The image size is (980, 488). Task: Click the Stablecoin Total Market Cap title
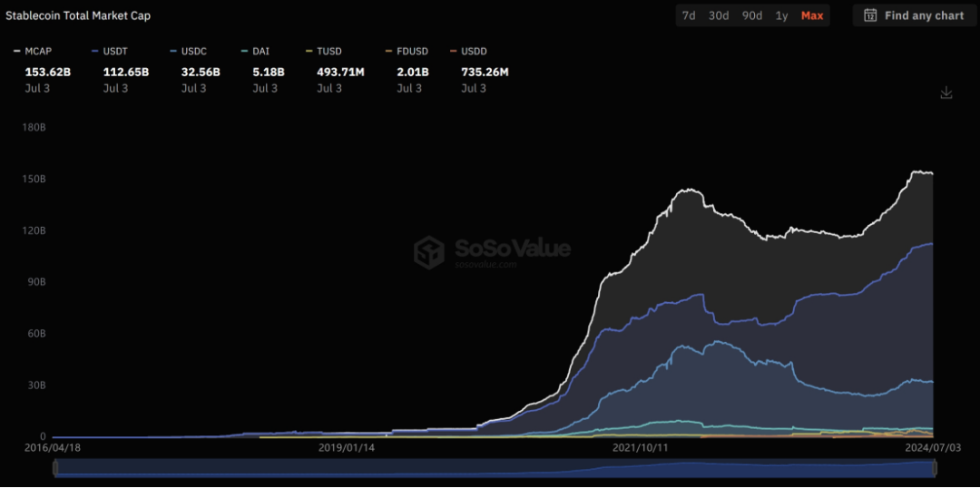coord(78,15)
